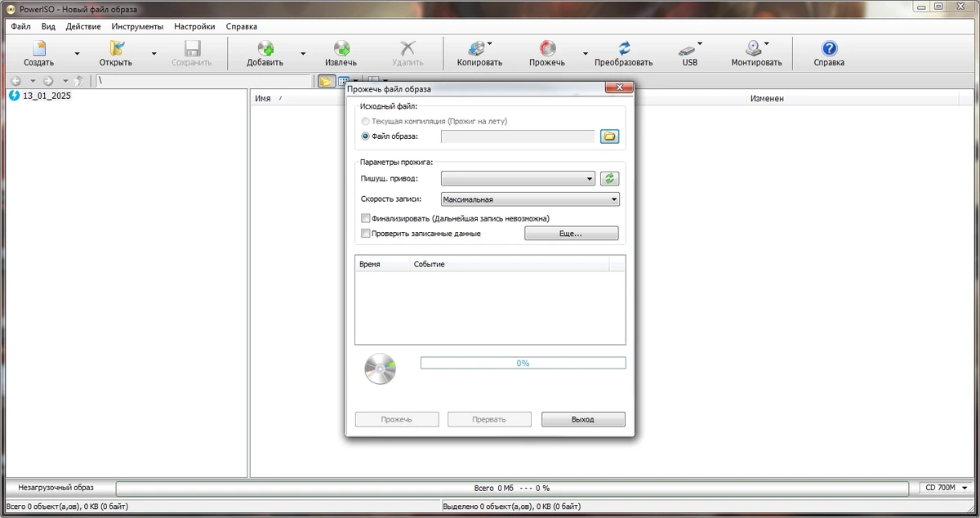Viewport: 980px width, 518px height.
Task: Open the Настройки menu
Action: 194,26
